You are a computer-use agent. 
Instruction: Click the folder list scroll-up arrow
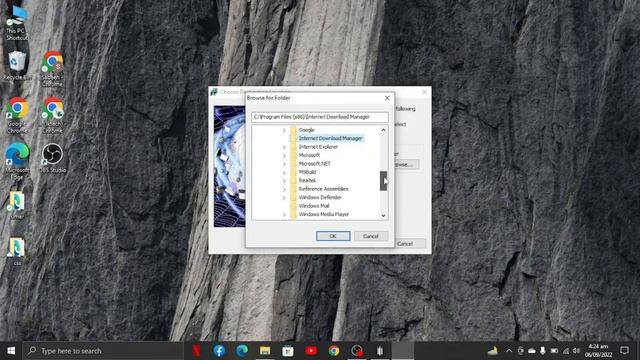tap(383, 130)
